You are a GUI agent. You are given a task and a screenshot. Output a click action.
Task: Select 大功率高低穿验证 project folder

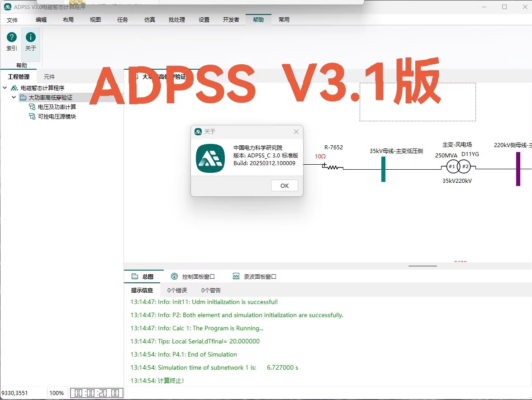click(x=51, y=98)
